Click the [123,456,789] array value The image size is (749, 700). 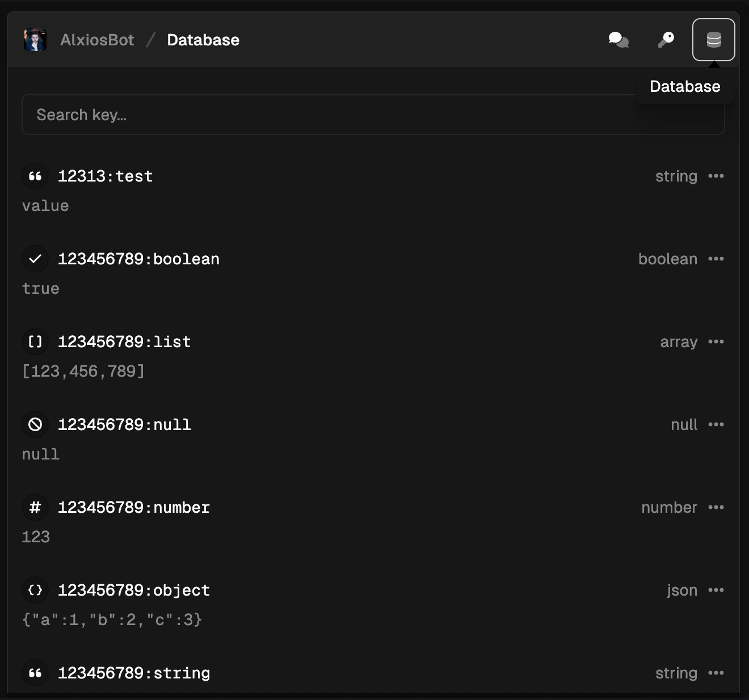click(x=83, y=371)
